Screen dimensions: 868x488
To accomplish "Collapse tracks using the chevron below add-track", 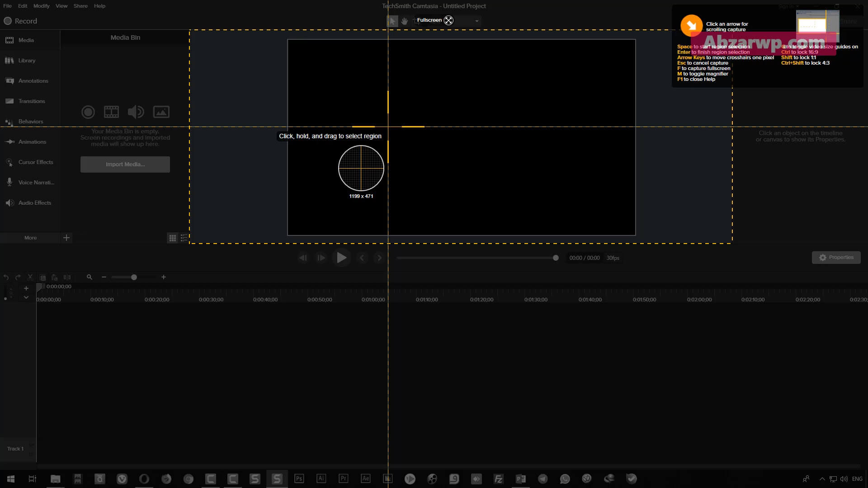I will click(26, 297).
